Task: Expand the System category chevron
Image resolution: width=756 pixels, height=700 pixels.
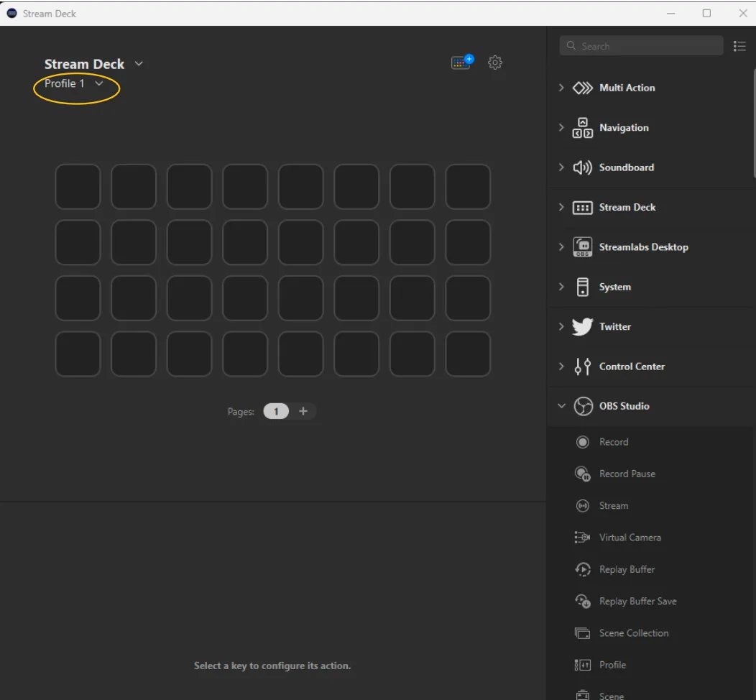Action: tap(561, 287)
